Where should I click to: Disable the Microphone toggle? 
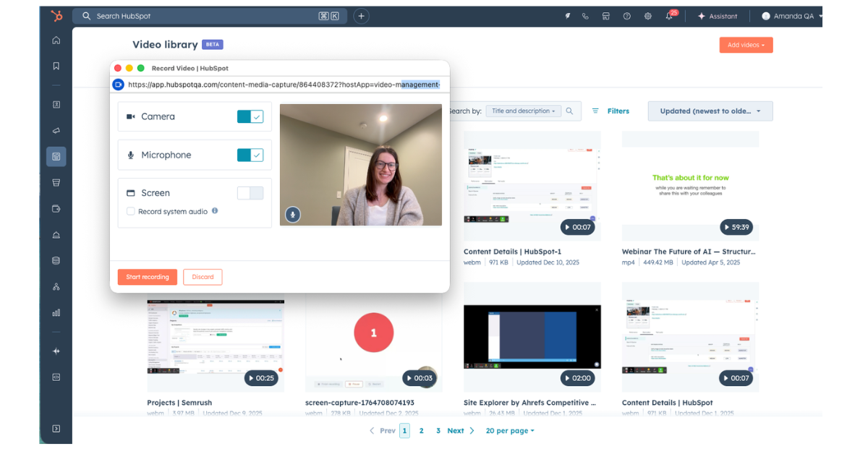[x=250, y=155]
